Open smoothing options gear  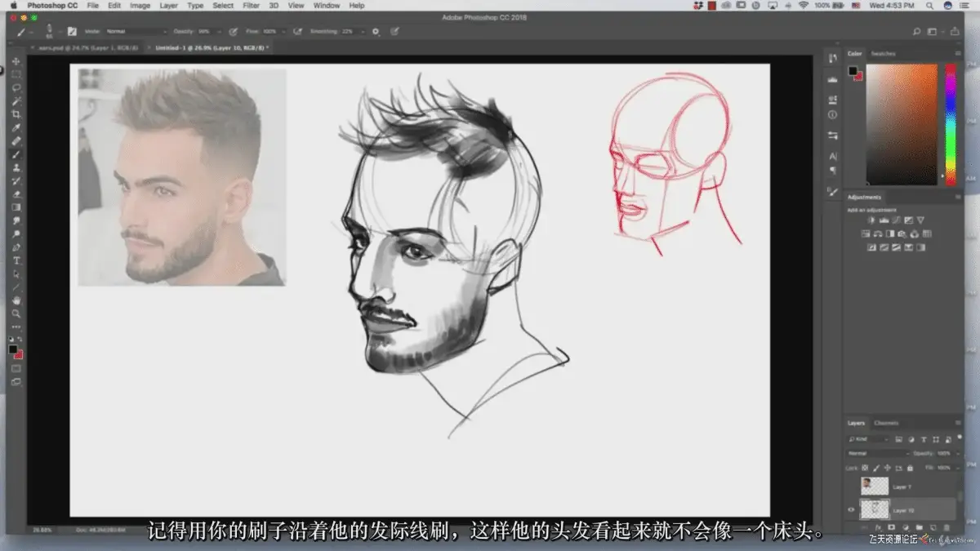tap(376, 32)
